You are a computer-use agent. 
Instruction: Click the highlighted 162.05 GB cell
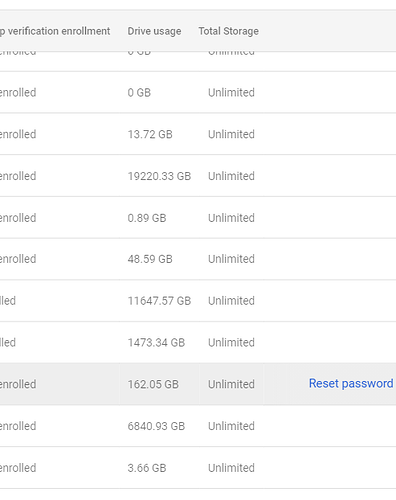tap(153, 384)
